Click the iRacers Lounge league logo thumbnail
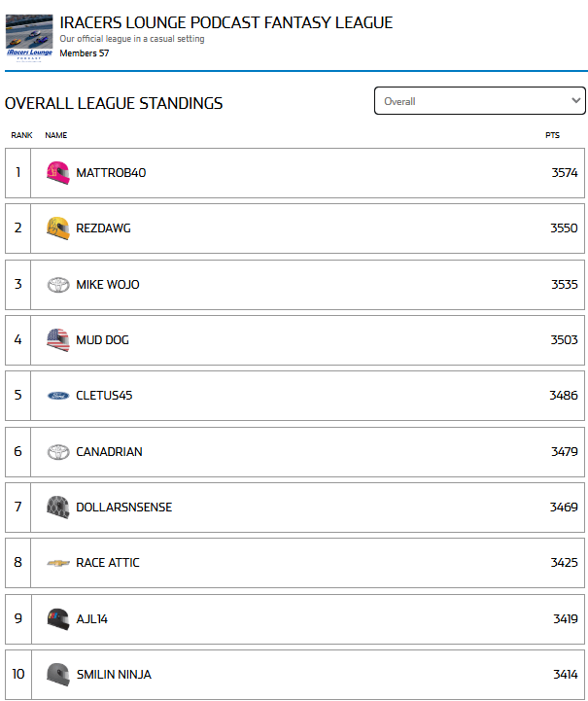Screen dimensions: 588x701 click(29, 38)
